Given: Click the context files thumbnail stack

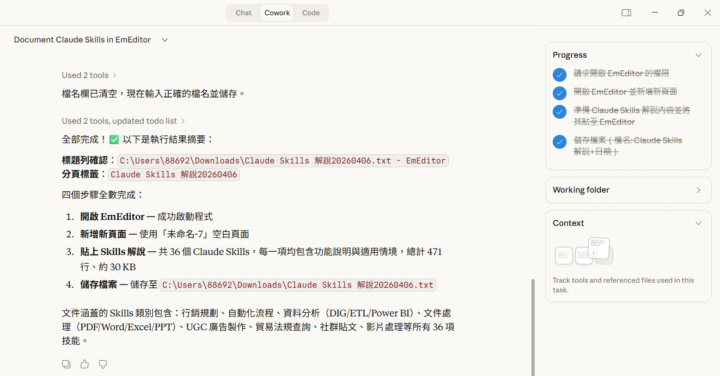Looking at the screenshot, I should tap(584, 251).
